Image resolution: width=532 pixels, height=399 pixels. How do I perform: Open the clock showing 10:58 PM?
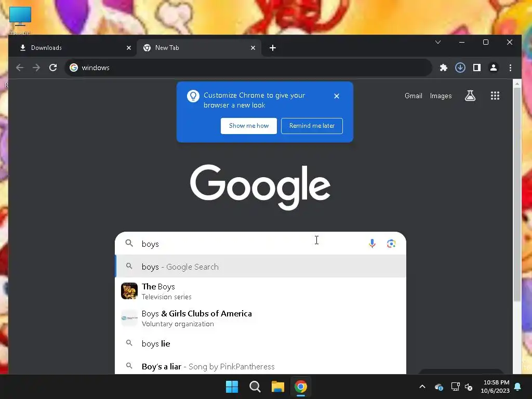[495, 387]
